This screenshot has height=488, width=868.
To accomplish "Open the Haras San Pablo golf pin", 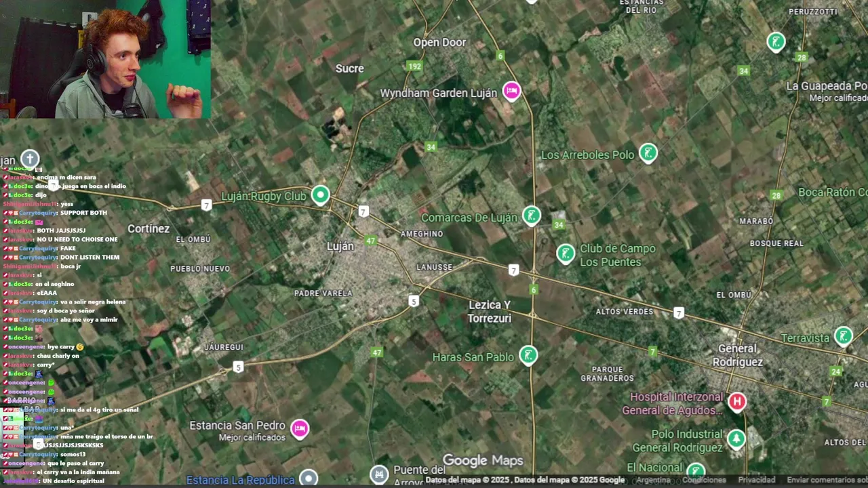I will 528,354.
